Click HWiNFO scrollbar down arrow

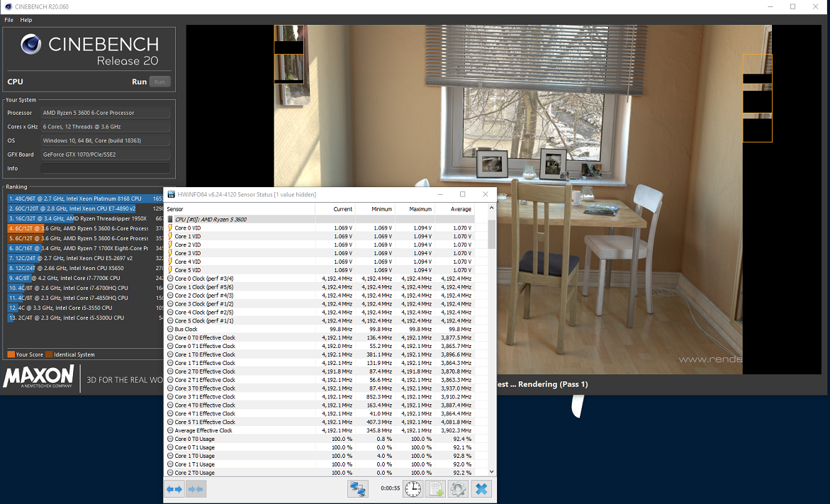click(491, 471)
